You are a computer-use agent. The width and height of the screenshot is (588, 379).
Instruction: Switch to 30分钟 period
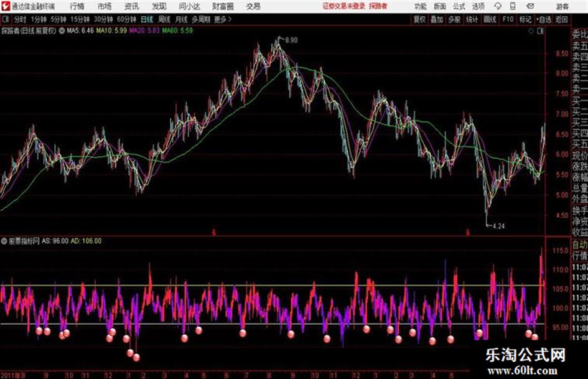coord(103,19)
